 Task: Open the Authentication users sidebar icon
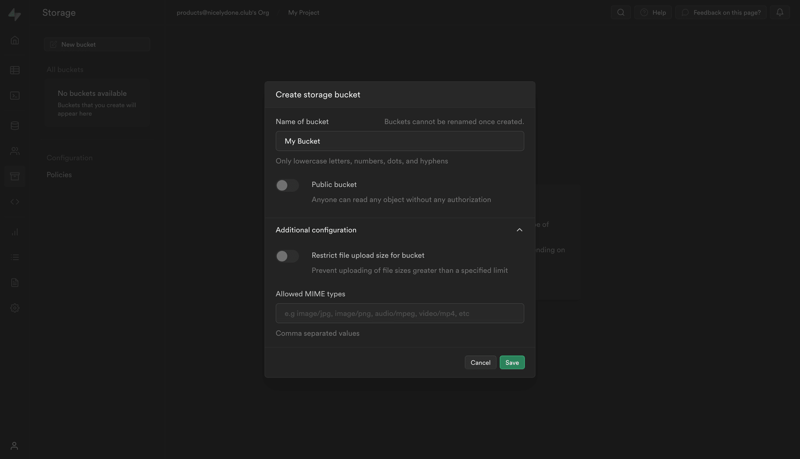coord(15,151)
